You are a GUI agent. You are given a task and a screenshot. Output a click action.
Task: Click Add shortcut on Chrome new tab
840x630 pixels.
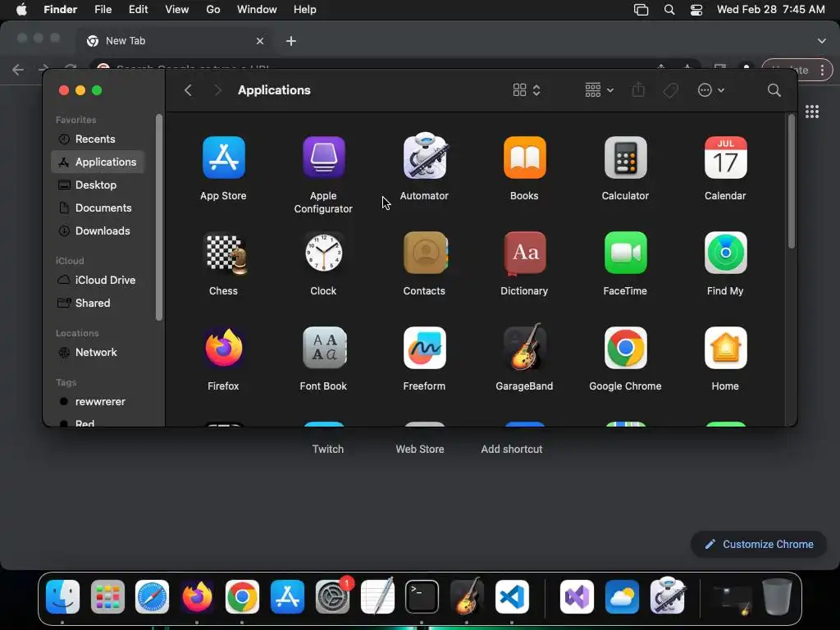point(512,449)
